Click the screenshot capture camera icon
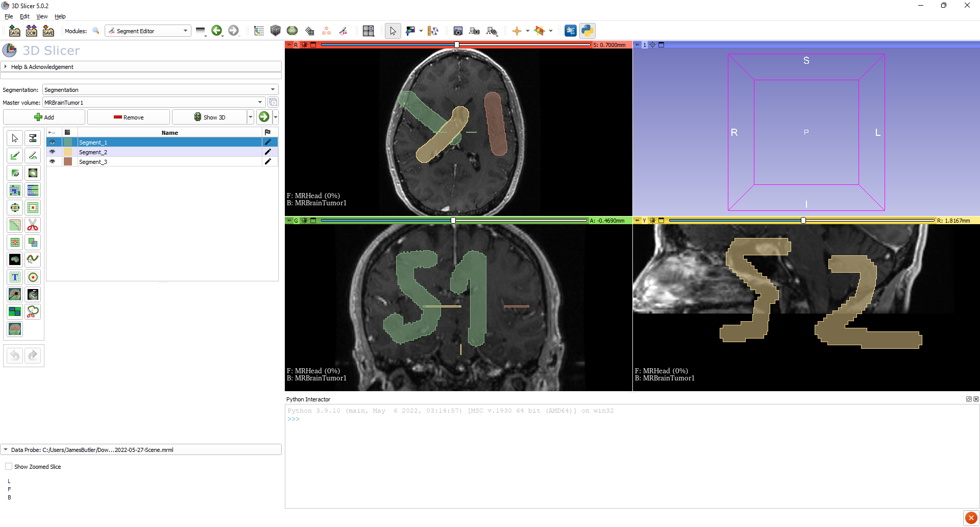The height and width of the screenshot is (527, 980). click(458, 31)
